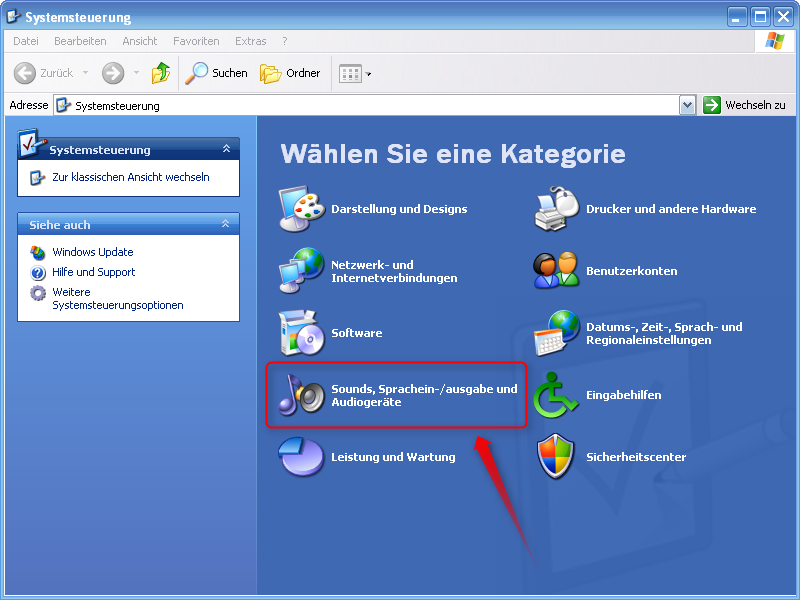
Task: Click the Systemsteuerung icon in address bar
Action: (x=63, y=105)
